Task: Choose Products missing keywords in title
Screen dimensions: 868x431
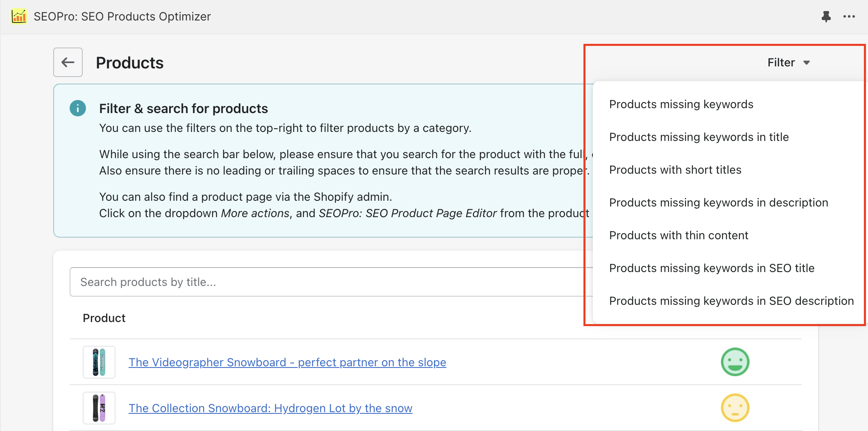Action: pyautogui.click(x=698, y=137)
